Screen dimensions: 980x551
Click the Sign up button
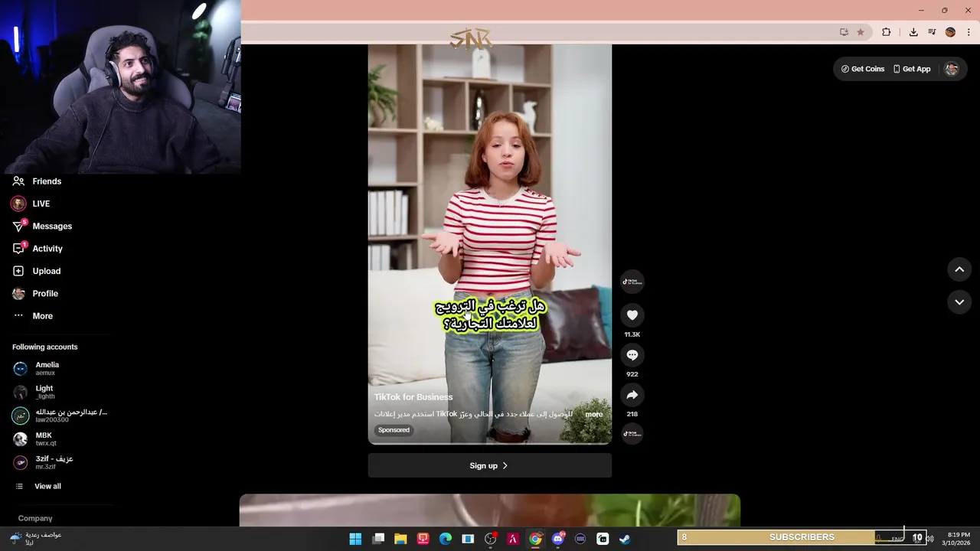point(489,465)
